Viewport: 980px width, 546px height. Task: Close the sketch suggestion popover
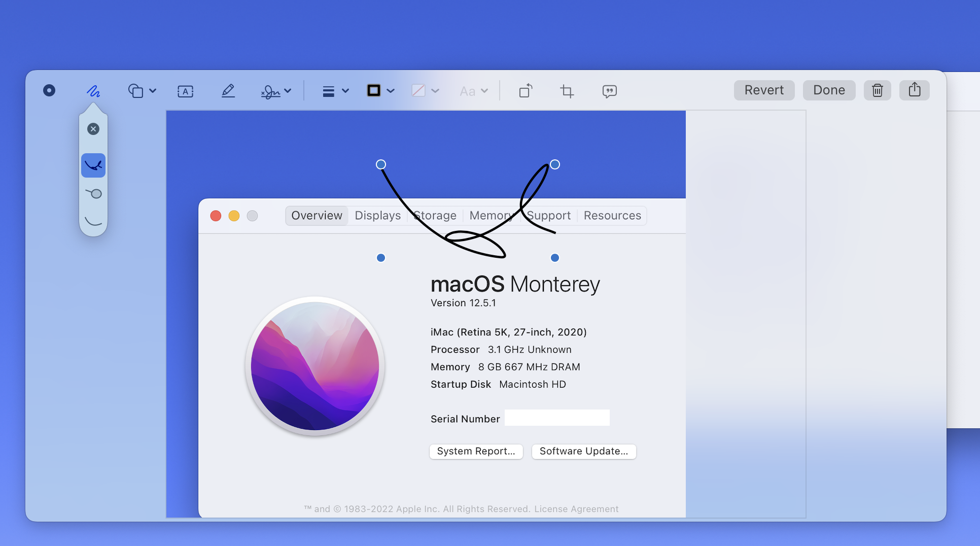(x=93, y=129)
